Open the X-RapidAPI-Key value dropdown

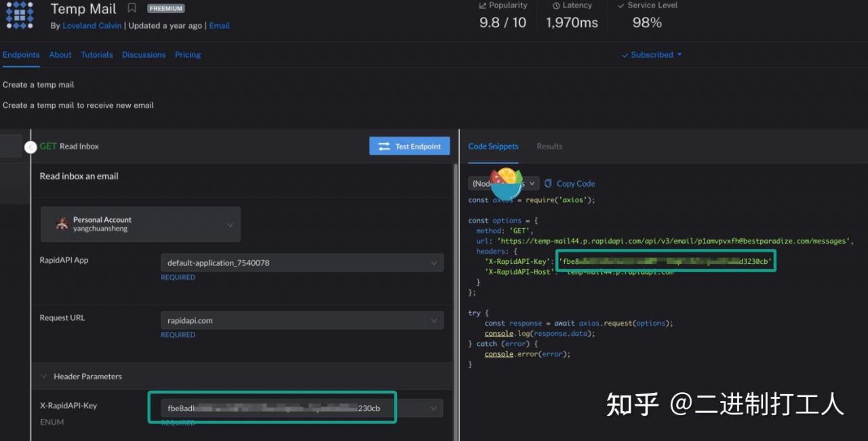(302, 408)
